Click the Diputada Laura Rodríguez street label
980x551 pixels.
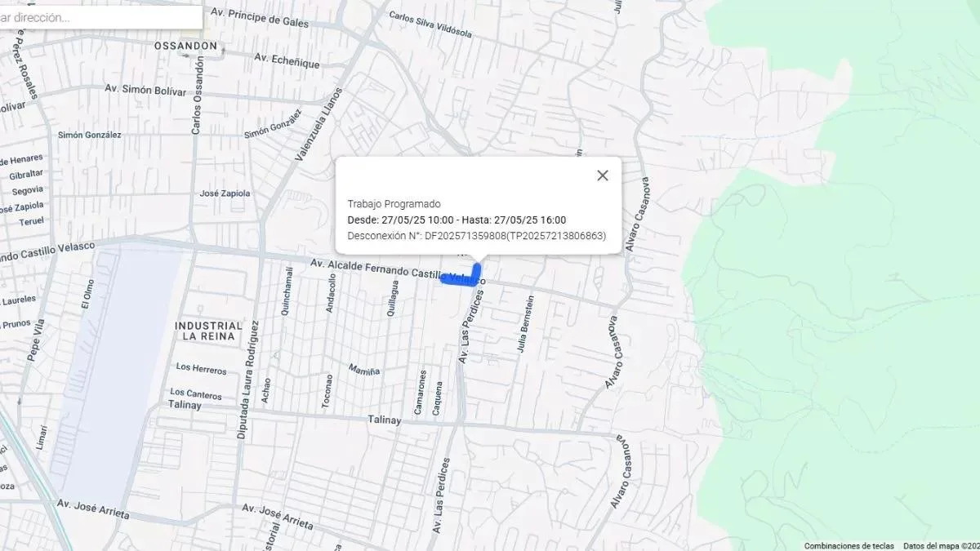[247, 379]
